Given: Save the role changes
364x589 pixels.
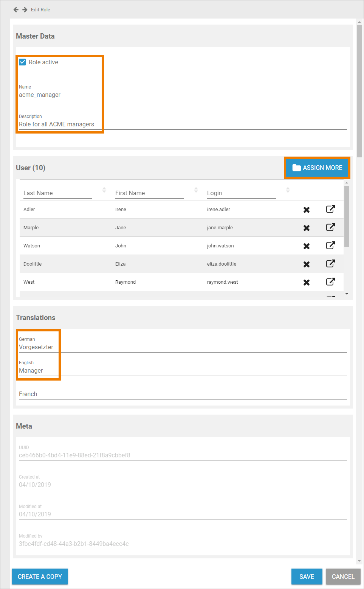Looking at the screenshot, I should [x=307, y=577].
